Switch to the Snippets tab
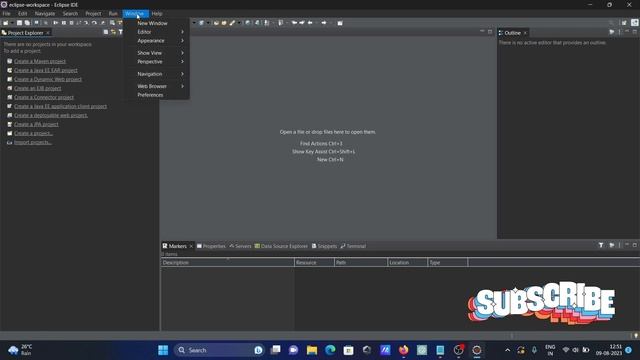The height and width of the screenshot is (360, 640). point(324,246)
